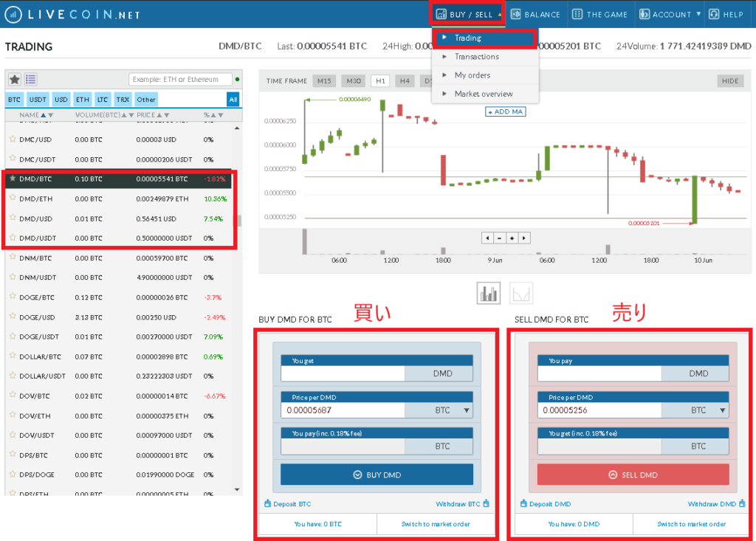The image size is (756, 541).
Task: Open buy price currency dropdown
Action: tap(467, 410)
